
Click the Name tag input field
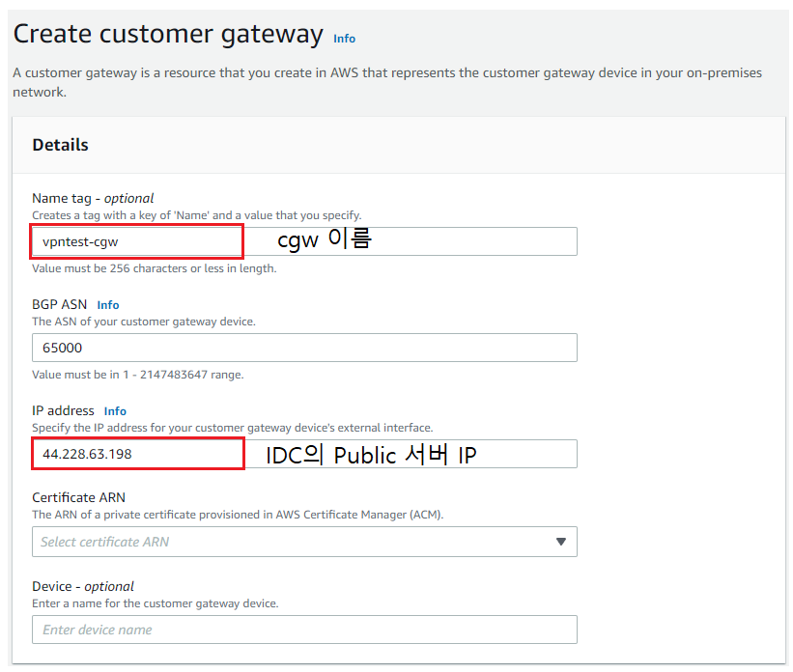(x=304, y=241)
